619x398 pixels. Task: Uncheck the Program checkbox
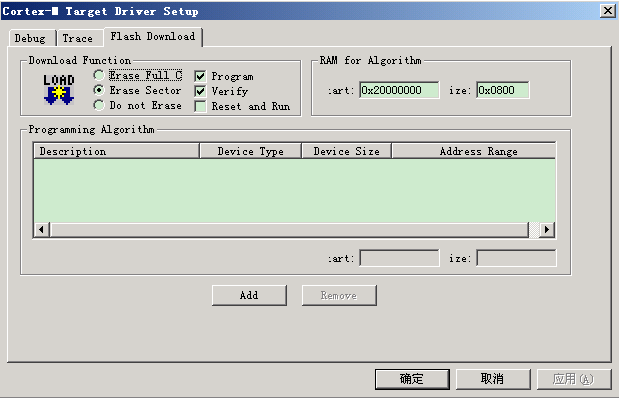[200, 76]
